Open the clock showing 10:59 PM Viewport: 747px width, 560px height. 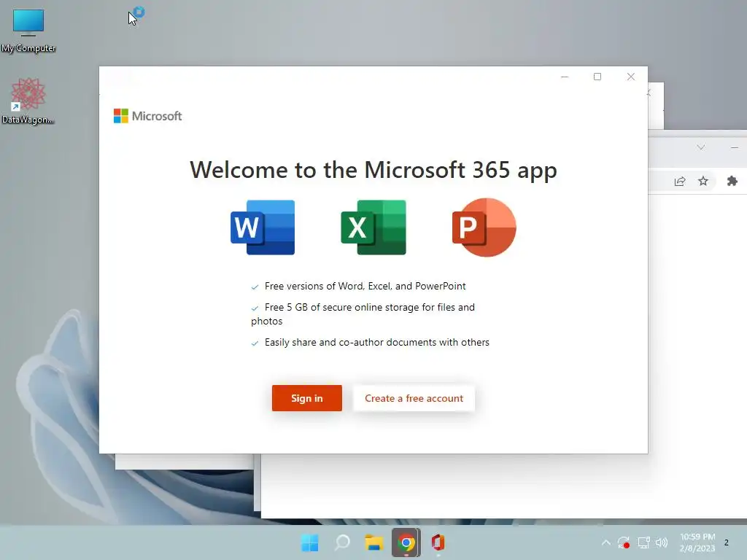click(x=697, y=542)
